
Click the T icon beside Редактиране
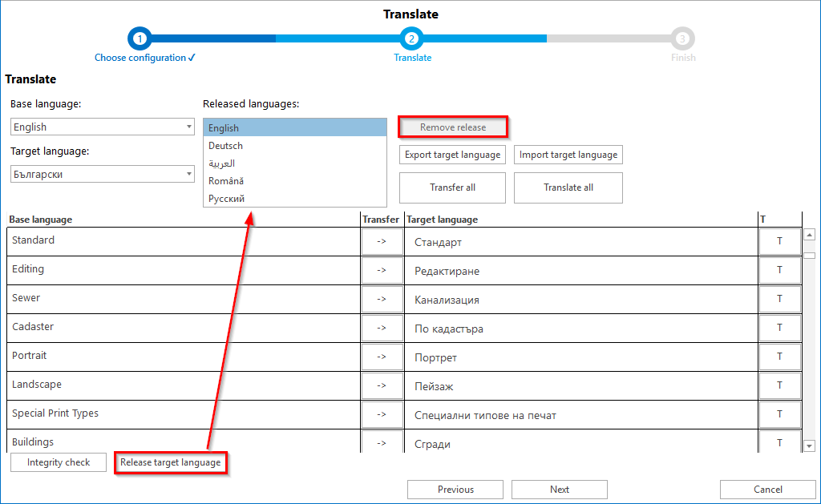pyautogui.click(x=779, y=270)
